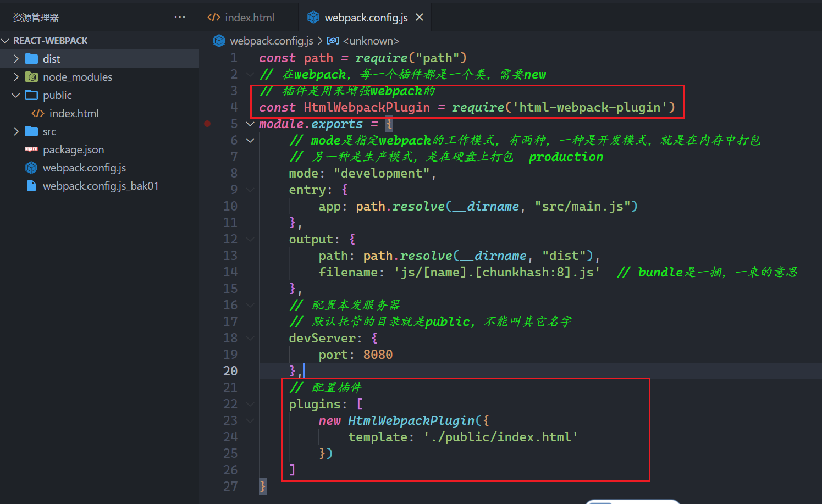Open webpack.config.js from the explorer tree

(x=84, y=168)
